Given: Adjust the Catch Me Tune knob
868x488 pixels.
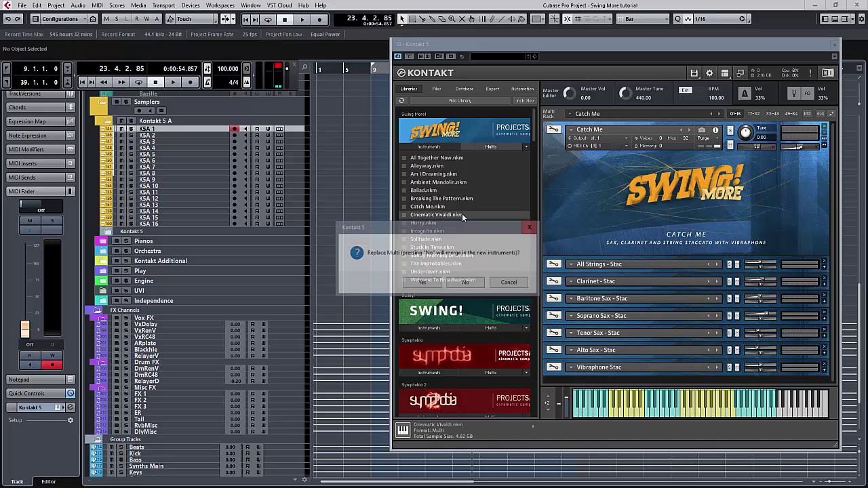Looking at the screenshot, I should [745, 133].
